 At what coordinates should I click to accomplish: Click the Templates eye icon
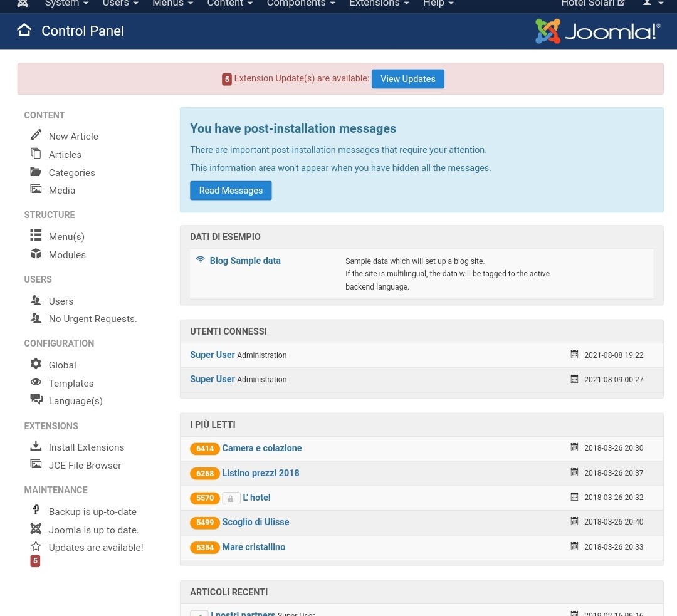(36, 382)
